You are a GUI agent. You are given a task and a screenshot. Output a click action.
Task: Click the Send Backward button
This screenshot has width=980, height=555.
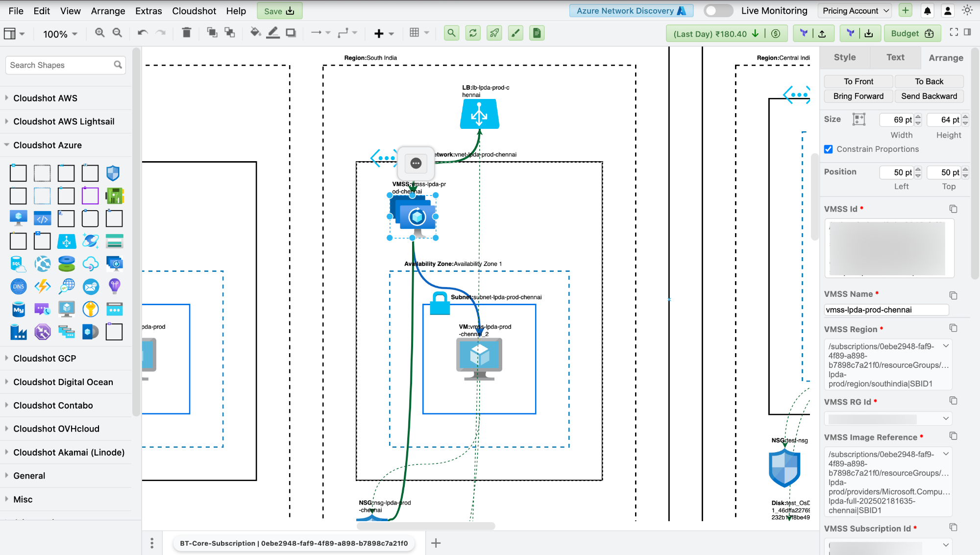coord(929,96)
